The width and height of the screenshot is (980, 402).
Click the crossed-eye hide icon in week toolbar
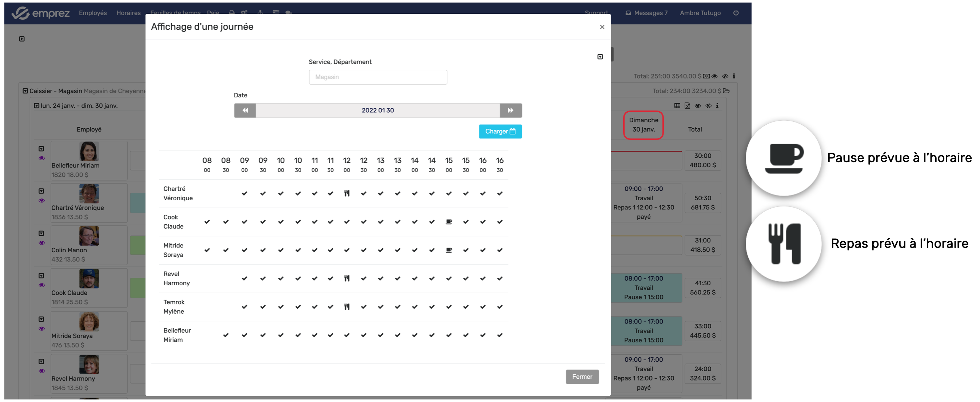click(708, 106)
